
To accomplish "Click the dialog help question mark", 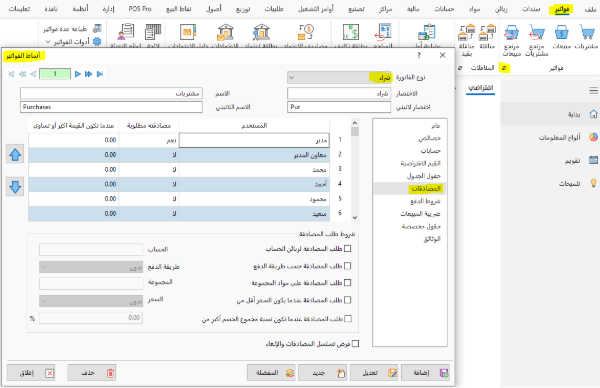I will (419, 55).
